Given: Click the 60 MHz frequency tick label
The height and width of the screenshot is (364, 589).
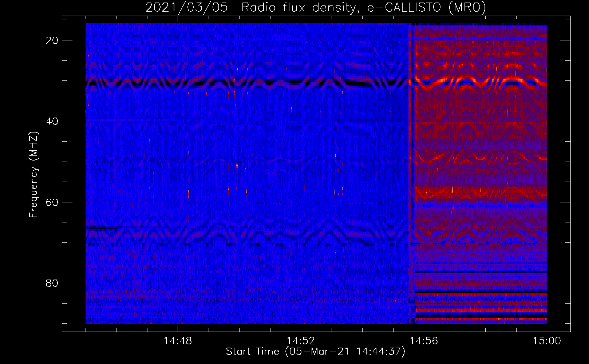Looking at the screenshot, I should (52, 202).
